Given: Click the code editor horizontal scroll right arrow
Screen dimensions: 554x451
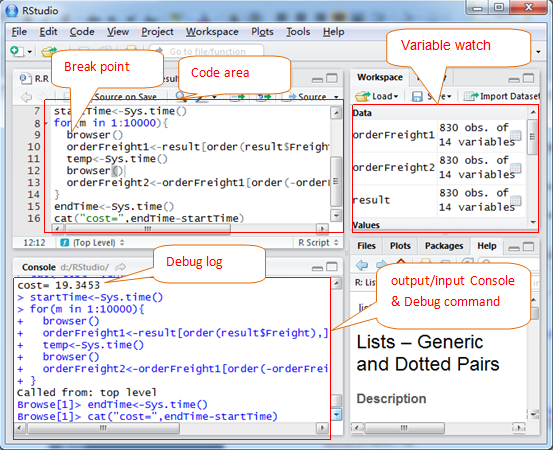Looking at the screenshot, I should [x=322, y=229].
